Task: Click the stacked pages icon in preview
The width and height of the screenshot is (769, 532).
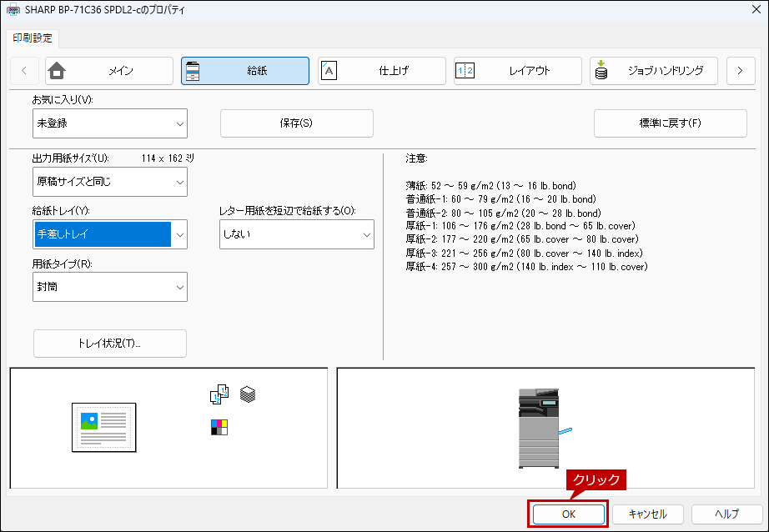Action: 248,394
